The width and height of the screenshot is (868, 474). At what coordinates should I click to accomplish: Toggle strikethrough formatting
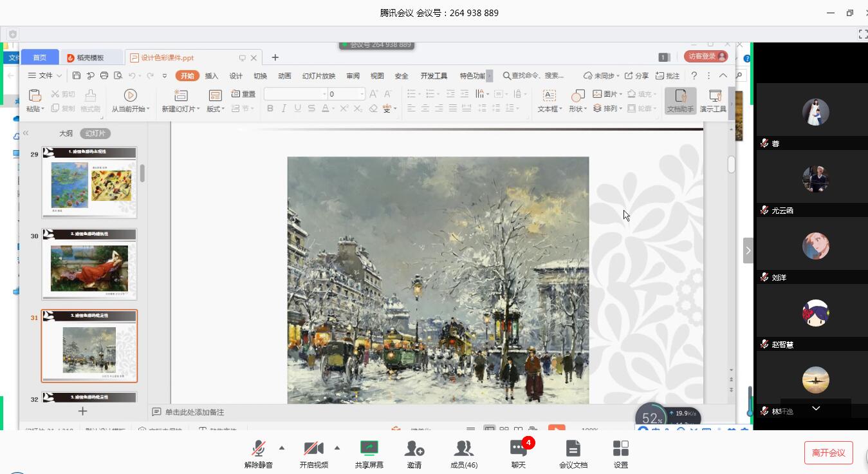click(311, 109)
